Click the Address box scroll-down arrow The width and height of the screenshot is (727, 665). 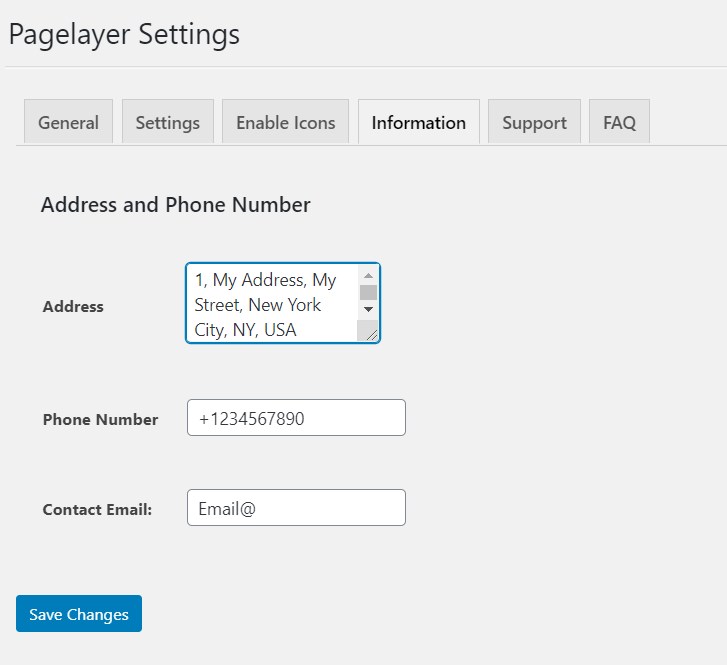[368, 309]
